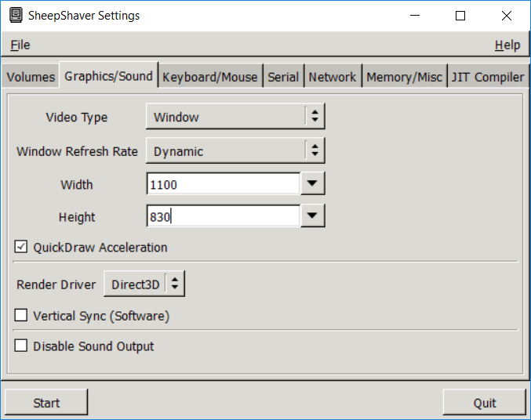Expand the Width dropdown arrow
This screenshot has height=420, width=531.
[x=313, y=184]
